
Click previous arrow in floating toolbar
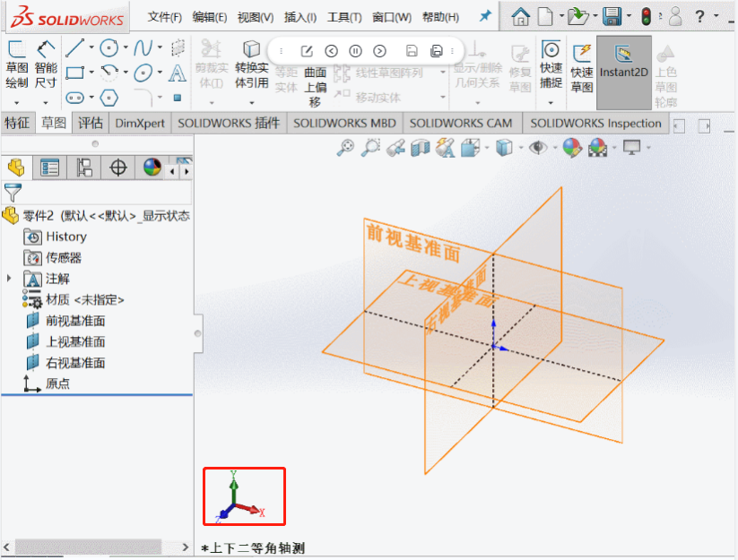[x=332, y=51]
